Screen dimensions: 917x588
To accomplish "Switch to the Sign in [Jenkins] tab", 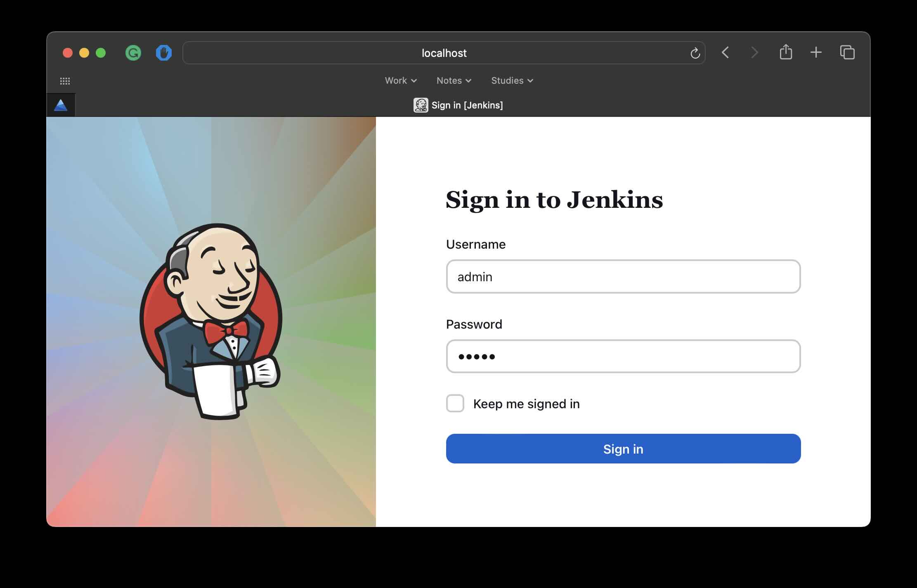I will coord(466,105).
